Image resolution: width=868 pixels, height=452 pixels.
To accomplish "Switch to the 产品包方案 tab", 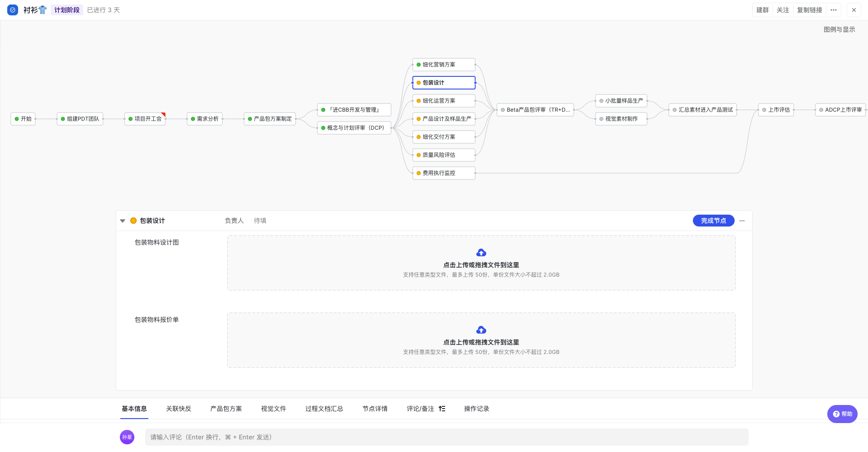I will (x=226, y=409).
